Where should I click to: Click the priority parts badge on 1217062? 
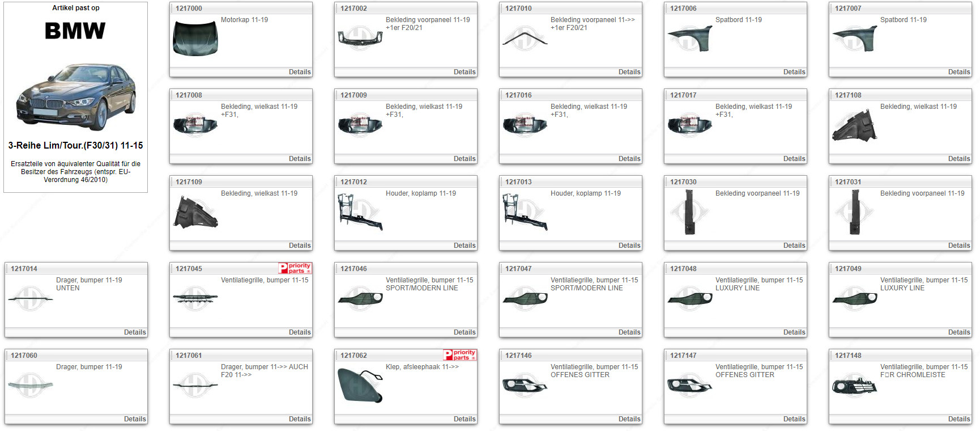[460, 355]
